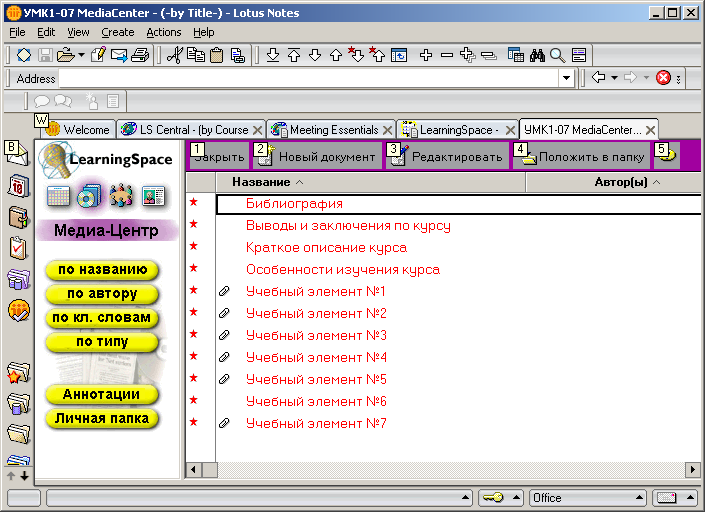Viewport: 705px width, 512px height.
Task: Open the Open-folder toolbar dropdown arrow
Action: pyautogui.click(x=81, y=55)
